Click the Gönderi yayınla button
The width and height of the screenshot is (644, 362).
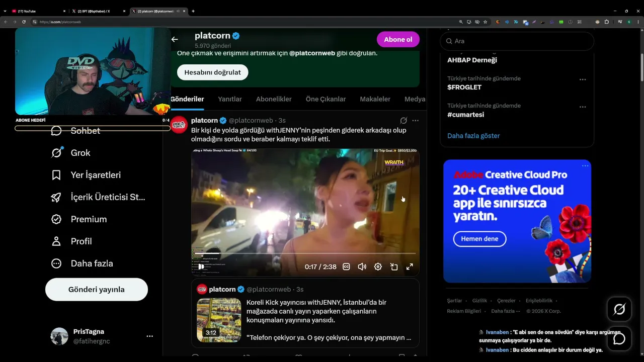(x=97, y=289)
